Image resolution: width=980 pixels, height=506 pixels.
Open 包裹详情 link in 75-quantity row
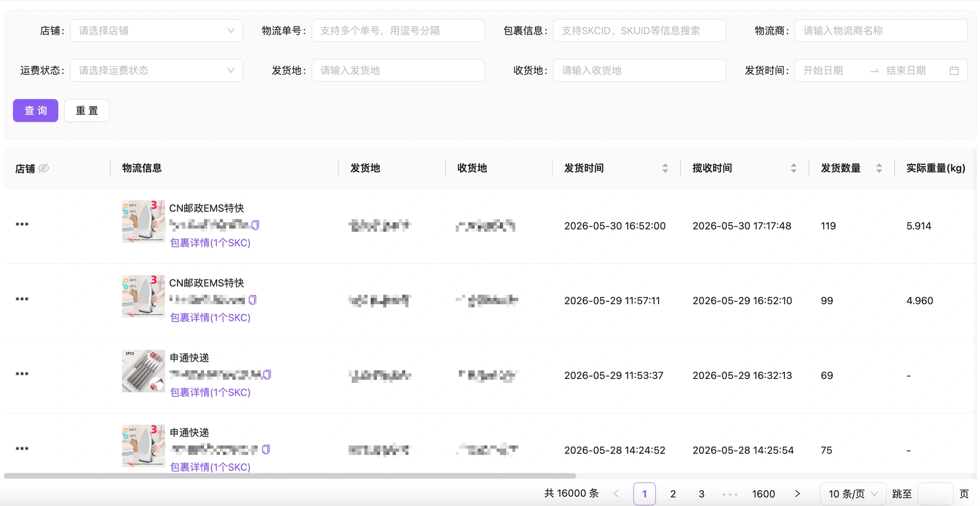(x=210, y=467)
